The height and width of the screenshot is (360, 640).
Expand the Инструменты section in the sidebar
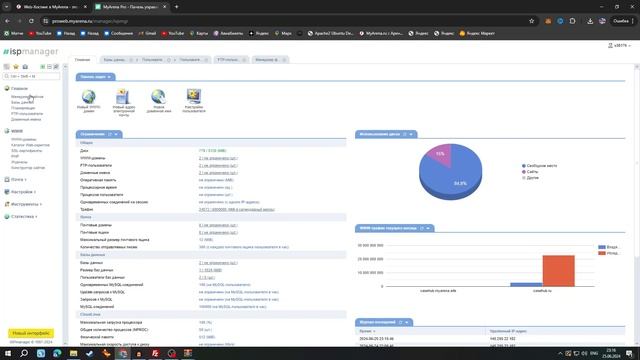(23, 204)
